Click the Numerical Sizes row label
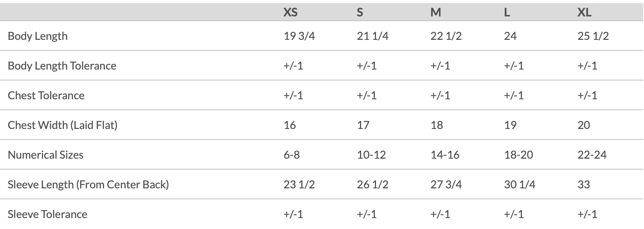The image size is (644, 229). pos(45,155)
